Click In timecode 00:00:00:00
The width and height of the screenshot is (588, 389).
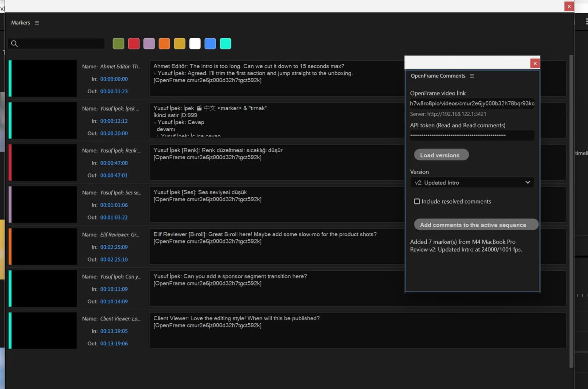[x=114, y=79]
